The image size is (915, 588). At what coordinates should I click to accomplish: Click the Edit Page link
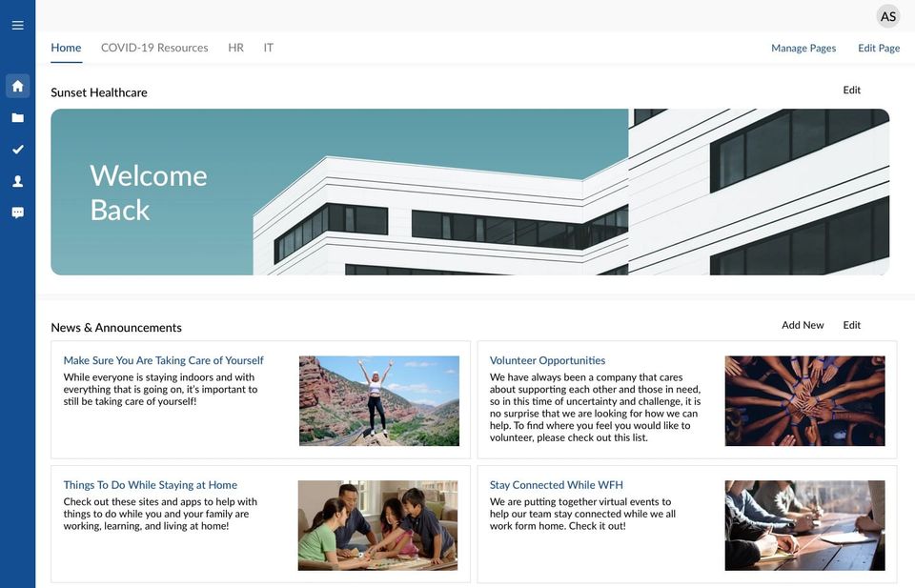(879, 49)
